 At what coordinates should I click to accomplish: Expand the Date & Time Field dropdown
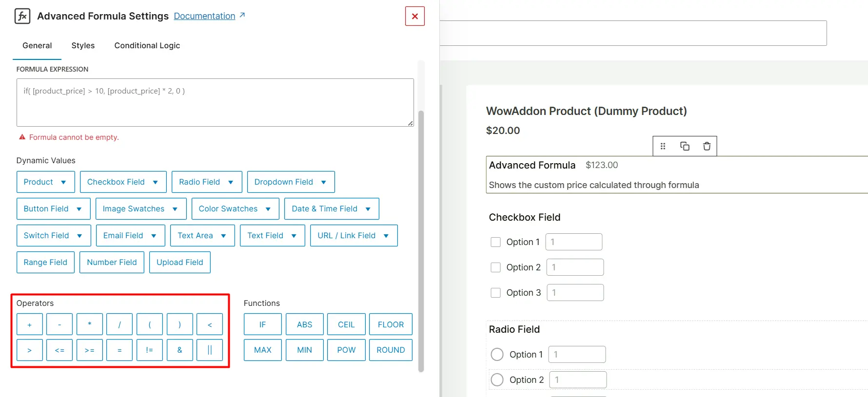pos(331,208)
